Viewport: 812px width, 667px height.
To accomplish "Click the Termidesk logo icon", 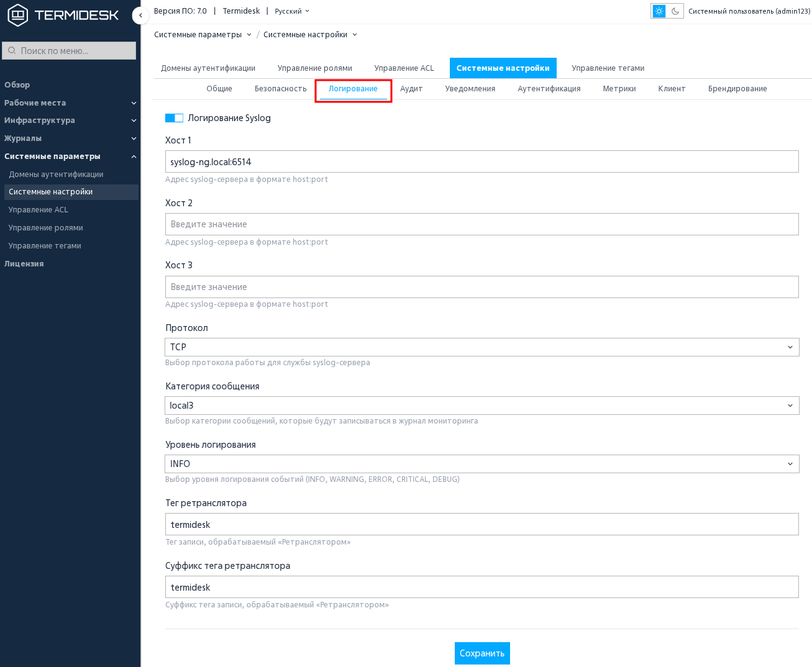I will [17, 15].
